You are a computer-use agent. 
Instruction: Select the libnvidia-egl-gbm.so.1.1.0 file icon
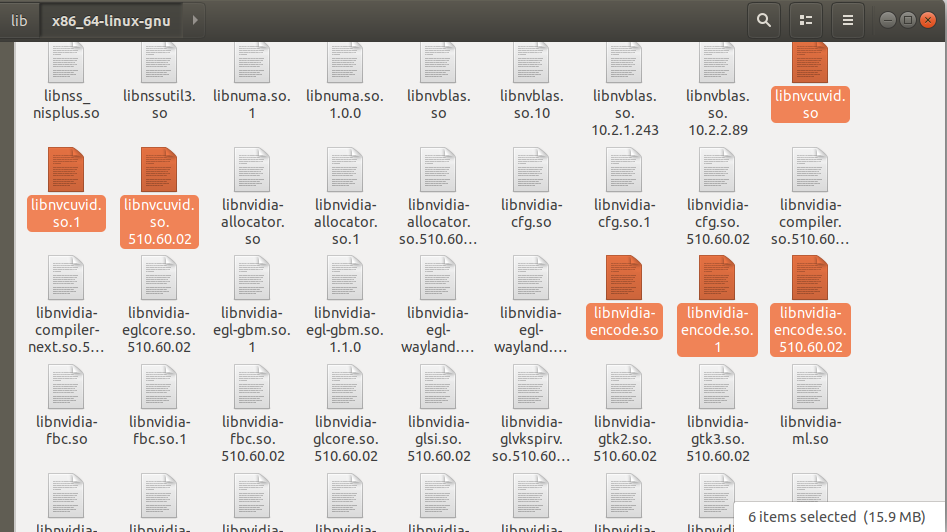coord(345,278)
